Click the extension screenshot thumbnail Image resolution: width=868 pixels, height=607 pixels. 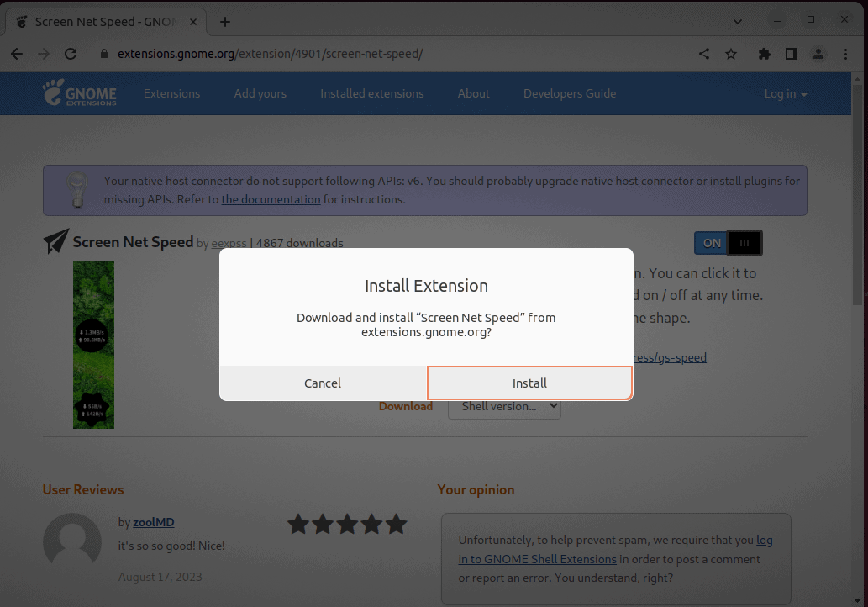coord(93,344)
